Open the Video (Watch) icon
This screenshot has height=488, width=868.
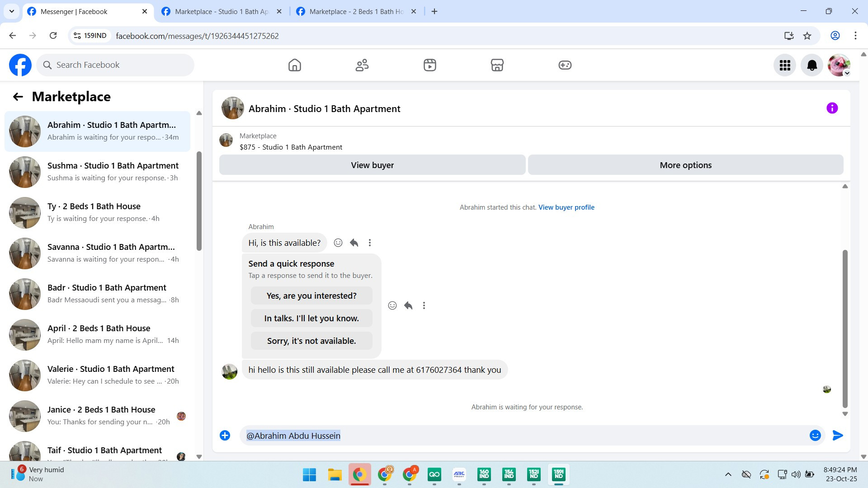[x=429, y=65]
